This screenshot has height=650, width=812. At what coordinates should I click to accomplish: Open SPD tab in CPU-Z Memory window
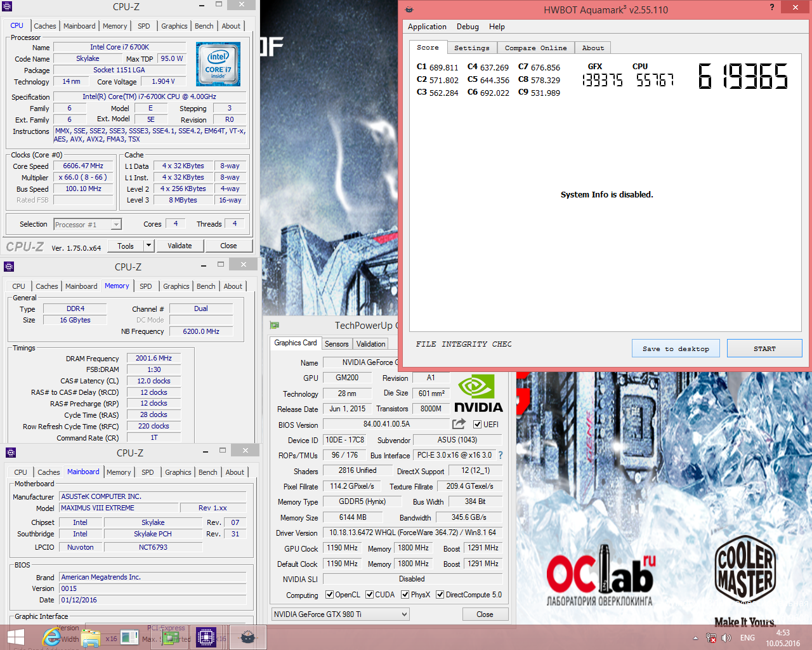click(146, 286)
